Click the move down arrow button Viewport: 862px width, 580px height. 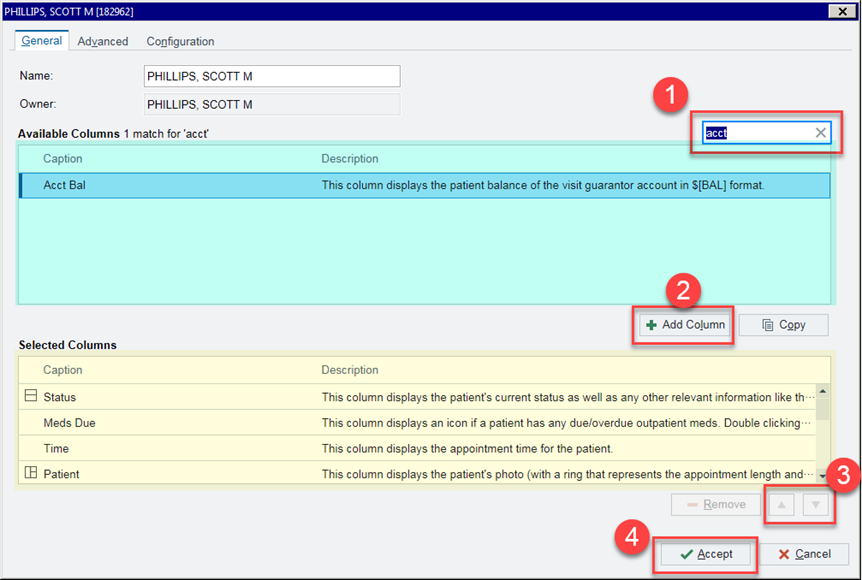[x=815, y=504]
